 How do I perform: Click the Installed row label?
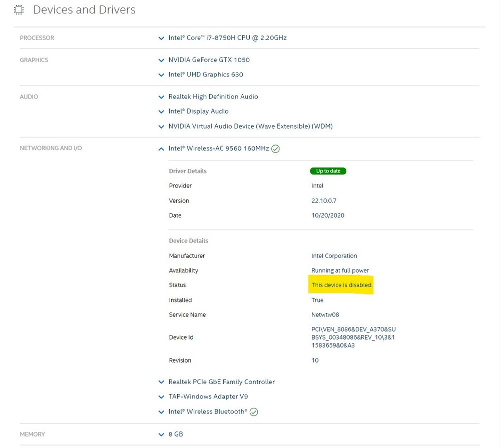[x=180, y=300]
